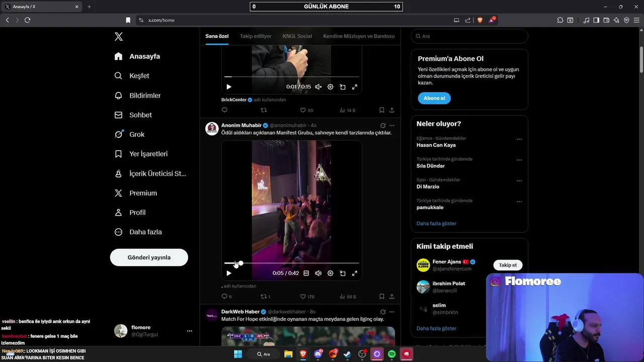Reply to Anonim Muhabir post with 6 replies
644x362 pixels.
(x=226, y=297)
